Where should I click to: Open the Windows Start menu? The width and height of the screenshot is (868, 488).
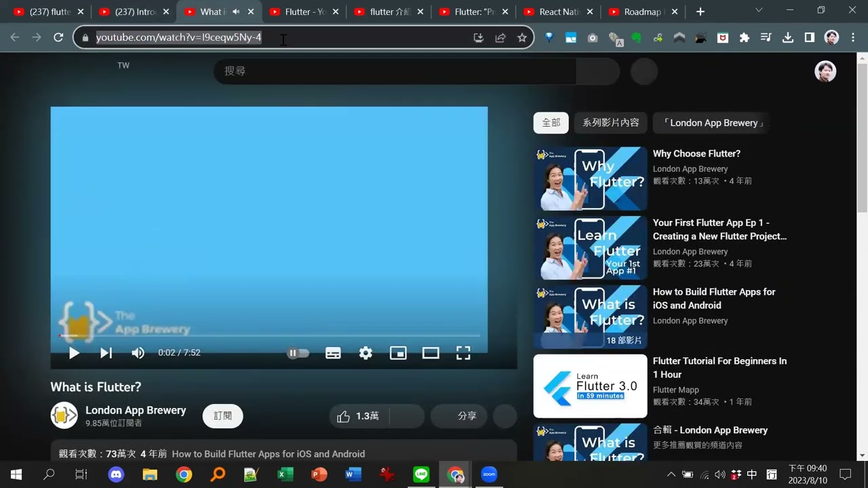[x=16, y=474]
